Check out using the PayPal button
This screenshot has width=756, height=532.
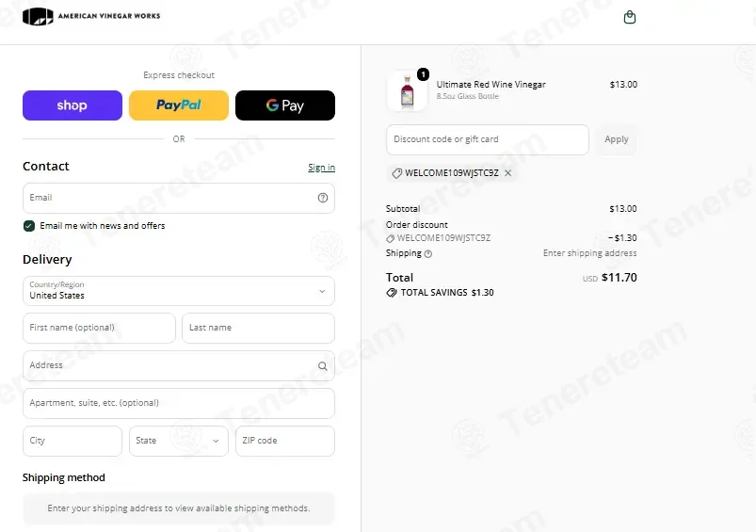[179, 105]
